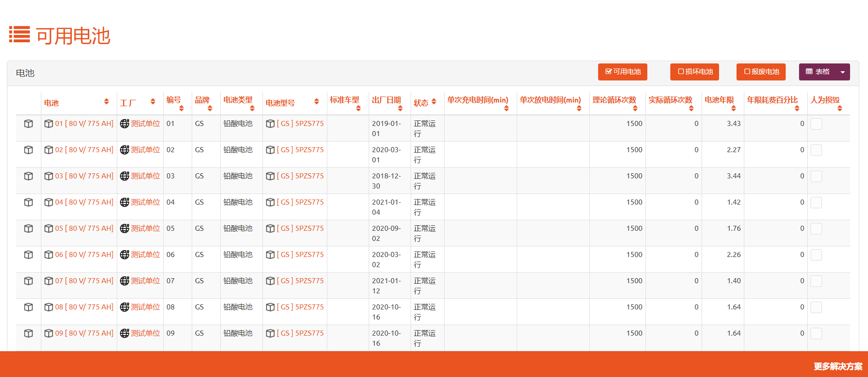Open 测试单位 factory link in row 08
Viewport: 868px width, 377px height.
click(x=145, y=307)
